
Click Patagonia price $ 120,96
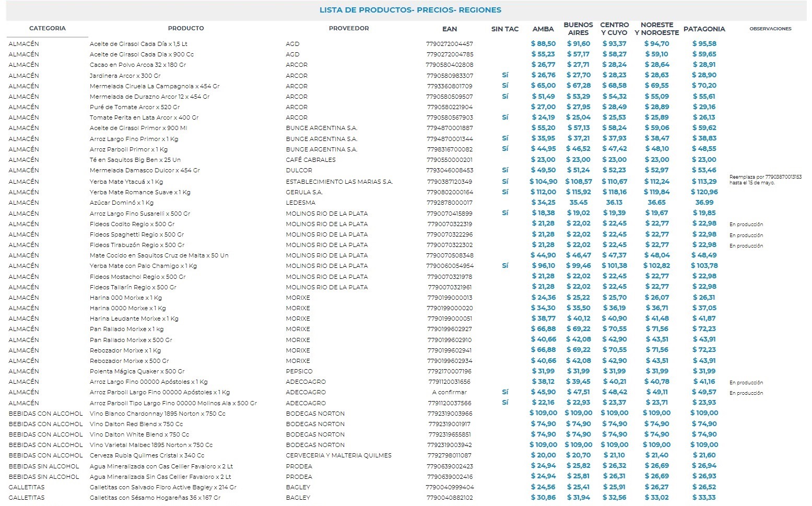coord(704,192)
